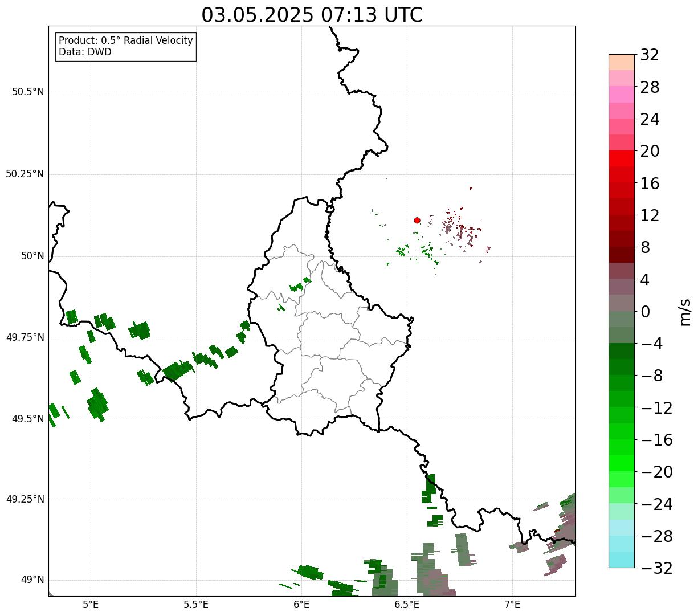The image size is (698, 616).
Task: Click the title 03.05.2025 07:13 UTC
Action: tap(312, 15)
